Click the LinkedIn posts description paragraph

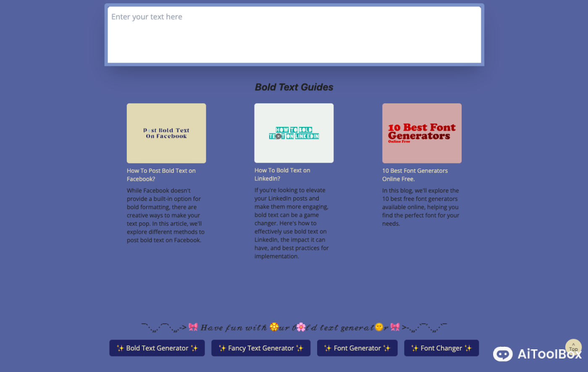pyautogui.click(x=292, y=223)
